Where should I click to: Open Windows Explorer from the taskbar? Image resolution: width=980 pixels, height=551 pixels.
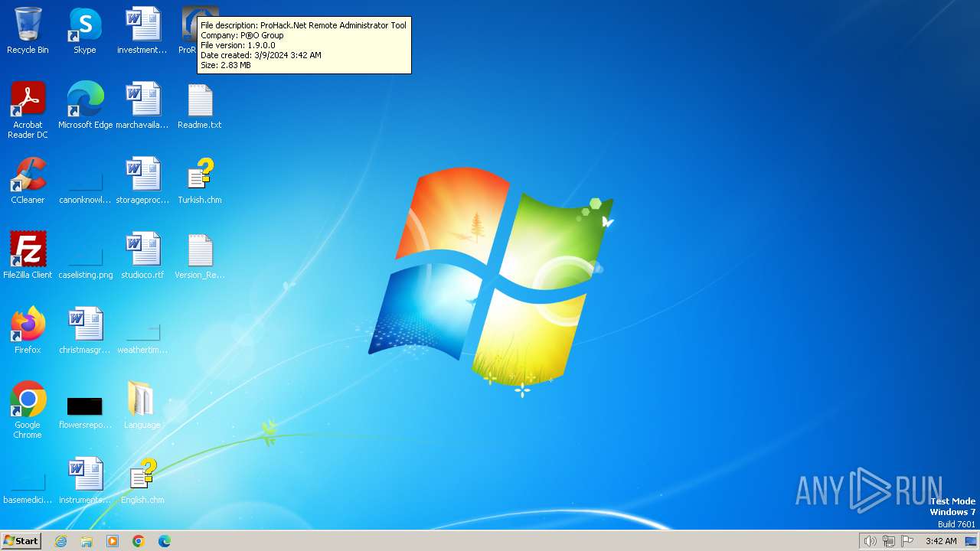tap(87, 541)
